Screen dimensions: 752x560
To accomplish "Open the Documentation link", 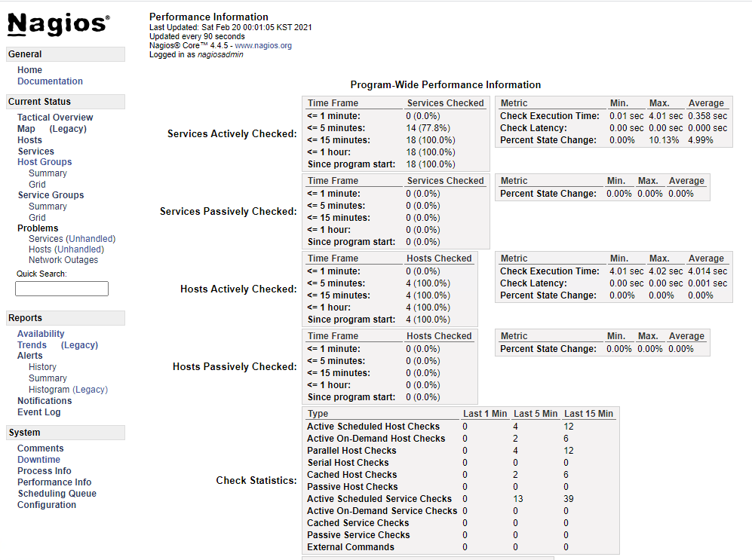I will pos(50,81).
